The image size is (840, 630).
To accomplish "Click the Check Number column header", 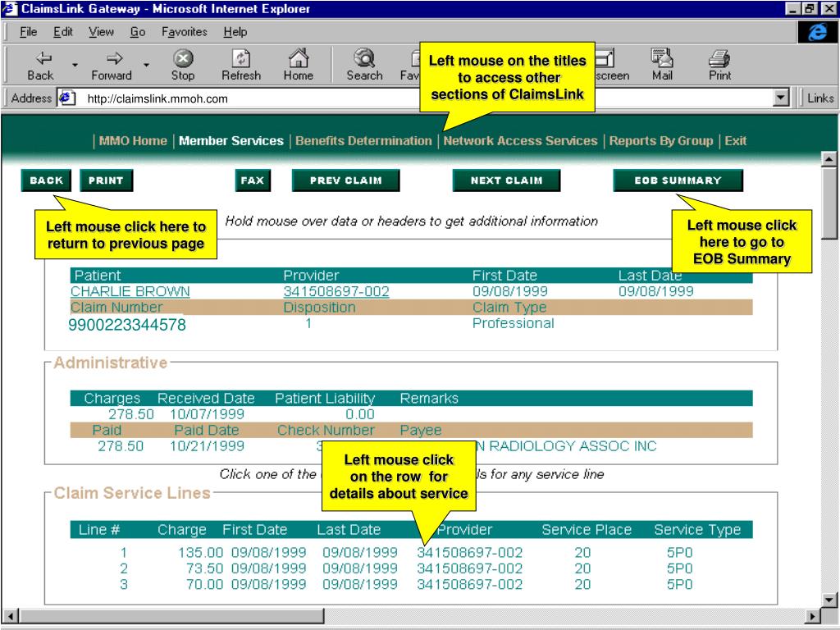I will pos(326,430).
